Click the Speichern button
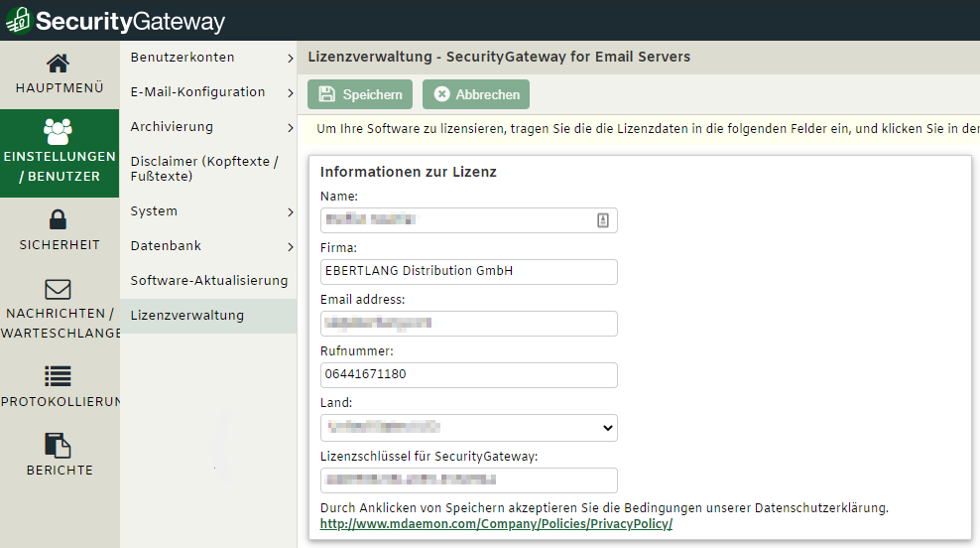The image size is (980, 548). pyautogui.click(x=360, y=94)
